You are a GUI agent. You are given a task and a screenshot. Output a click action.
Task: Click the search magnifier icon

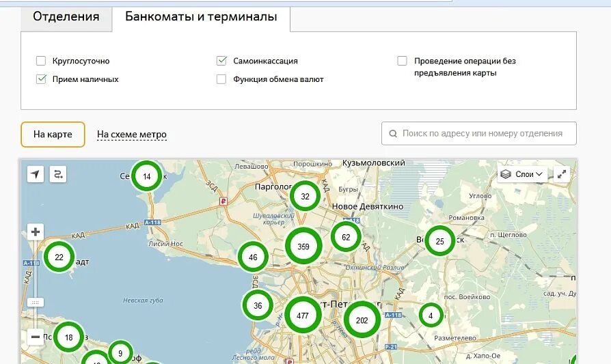[x=393, y=134]
